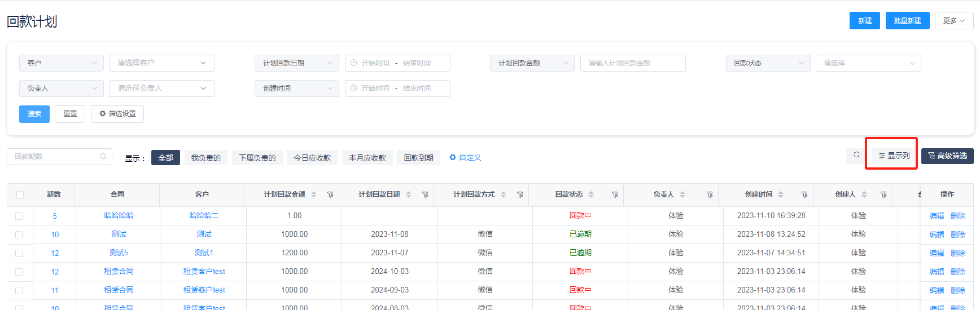Click filter icon in 负责人 column header
This screenshot has width=980, height=310.
pos(710,194)
